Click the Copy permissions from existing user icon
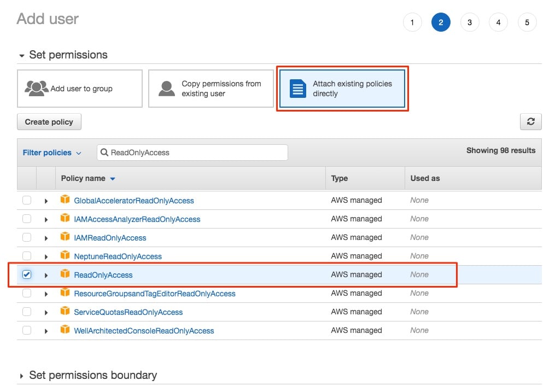 [x=167, y=89]
